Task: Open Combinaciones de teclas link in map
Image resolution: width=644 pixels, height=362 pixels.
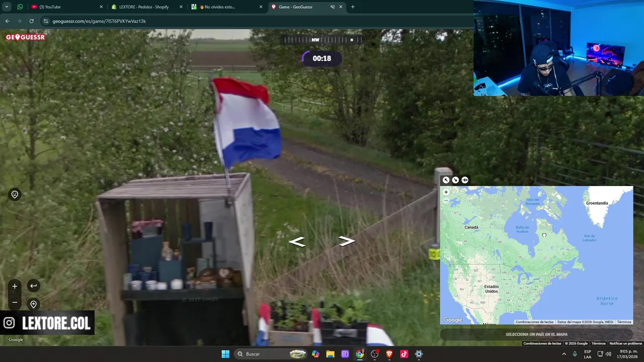Action: coord(534,322)
